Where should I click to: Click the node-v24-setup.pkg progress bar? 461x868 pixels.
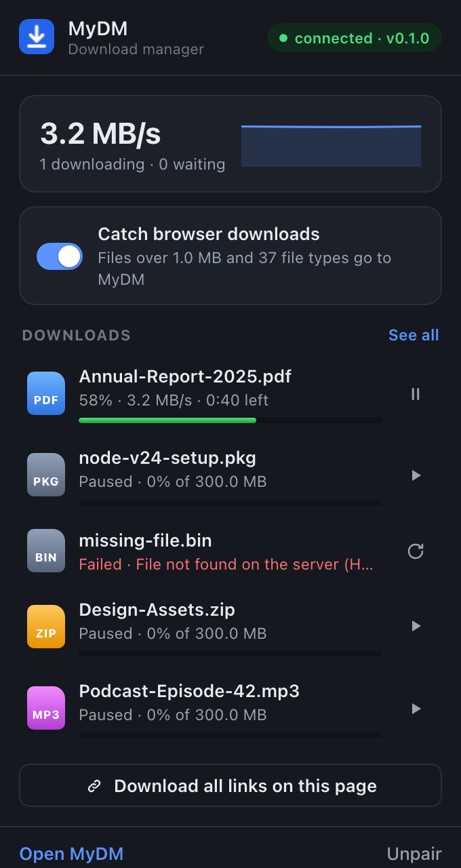click(230, 503)
